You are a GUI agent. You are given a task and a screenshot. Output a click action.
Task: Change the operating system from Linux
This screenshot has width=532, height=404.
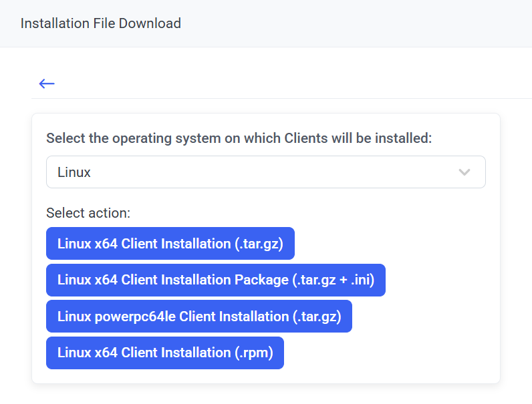pos(265,172)
